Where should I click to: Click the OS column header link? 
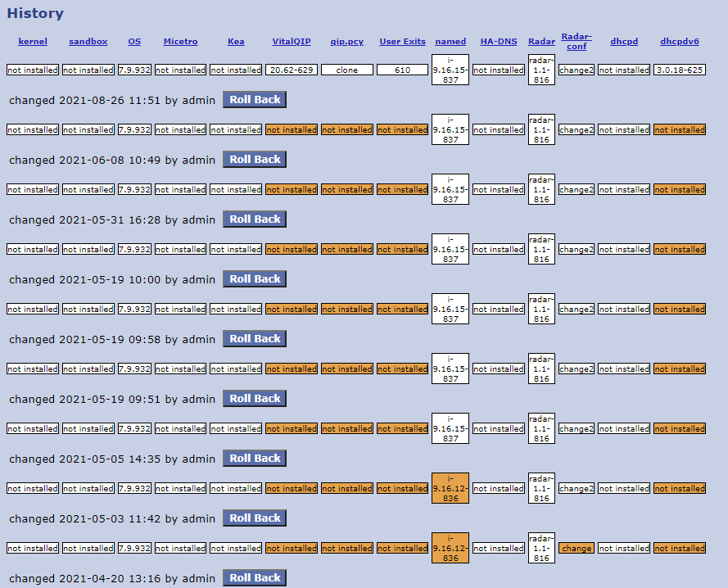click(134, 42)
